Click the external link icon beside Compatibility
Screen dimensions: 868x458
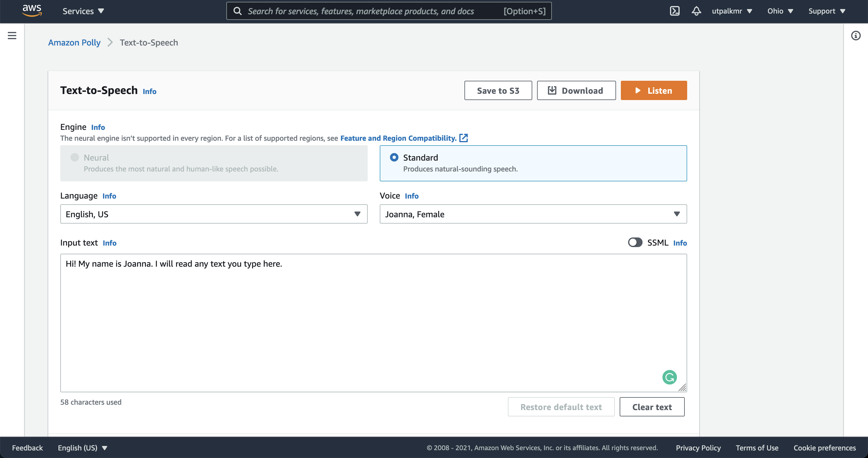click(464, 138)
